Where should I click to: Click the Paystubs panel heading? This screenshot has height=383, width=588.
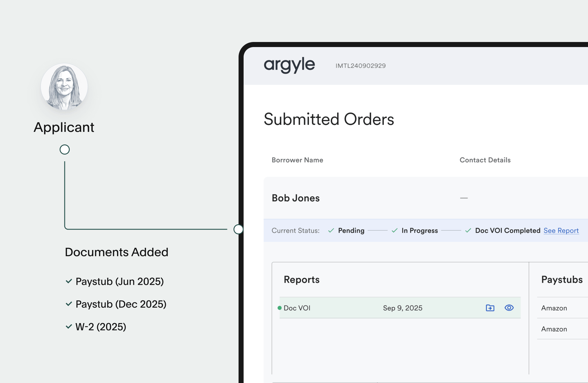(562, 279)
